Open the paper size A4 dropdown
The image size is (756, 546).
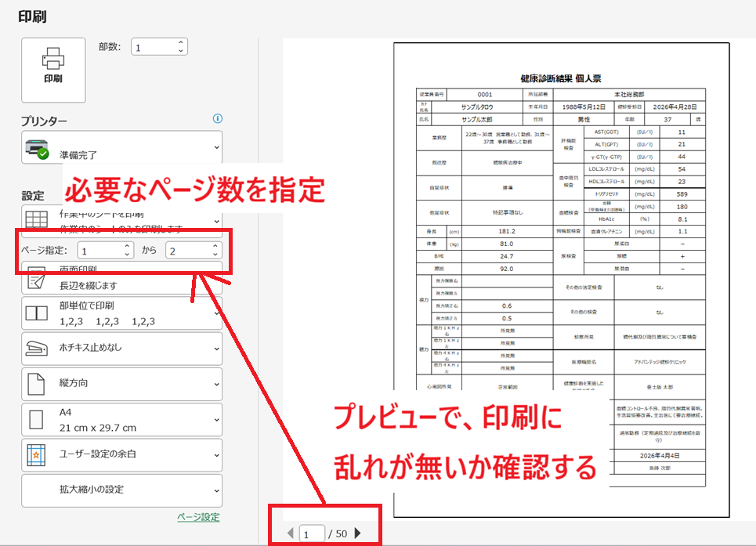click(x=122, y=420)
